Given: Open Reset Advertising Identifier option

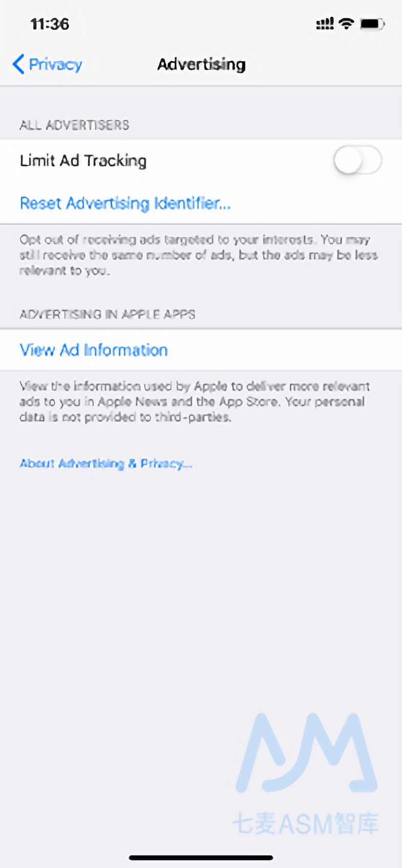Looking at the screenshot, I should 125,203.
